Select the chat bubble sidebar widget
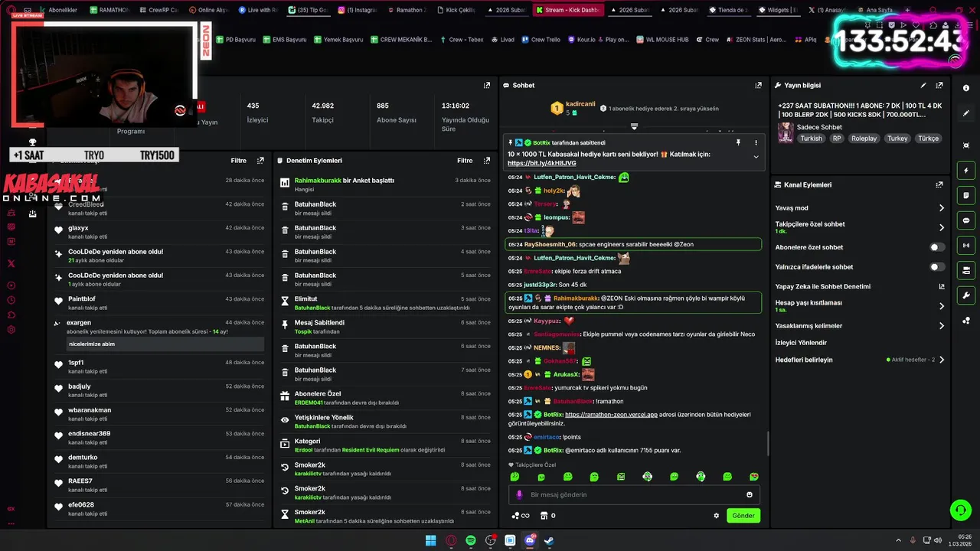980x551 pixels. 966,220
